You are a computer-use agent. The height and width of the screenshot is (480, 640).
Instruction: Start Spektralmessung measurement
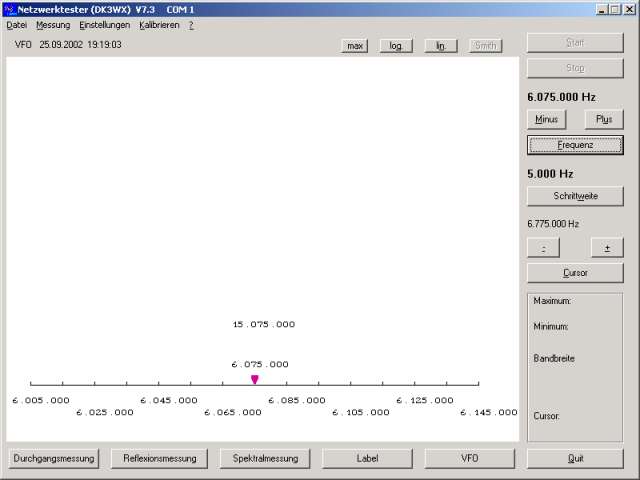click(x=265, y=458)
